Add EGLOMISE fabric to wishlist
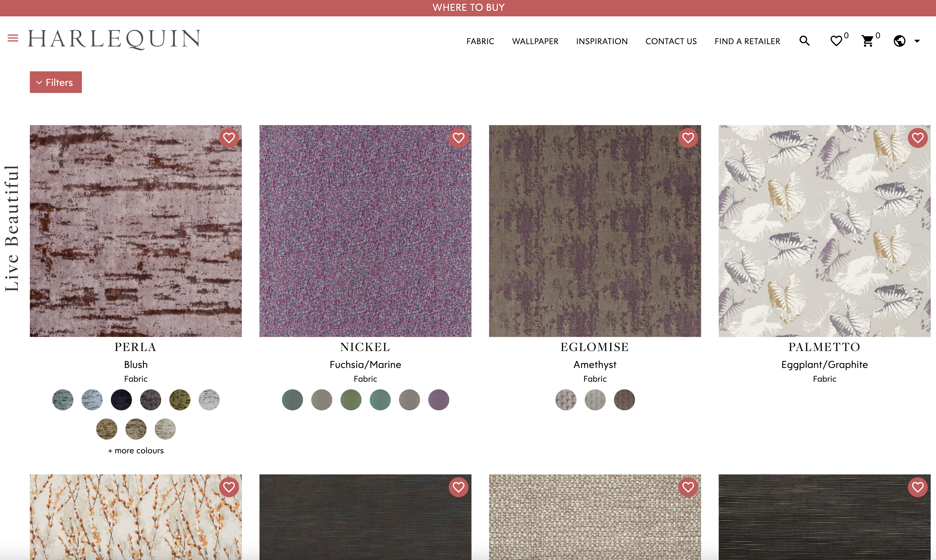This screenshot has width=936, height=560. click(689, 137)
